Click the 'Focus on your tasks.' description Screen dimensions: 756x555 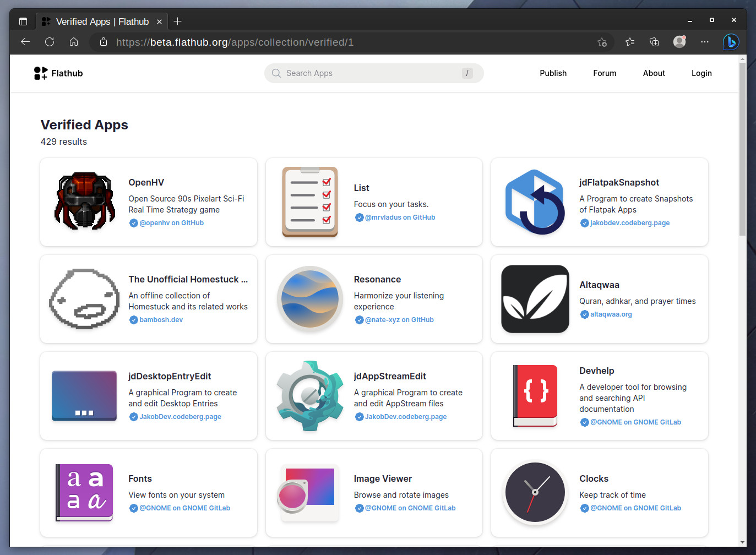[x=391, y=204]
